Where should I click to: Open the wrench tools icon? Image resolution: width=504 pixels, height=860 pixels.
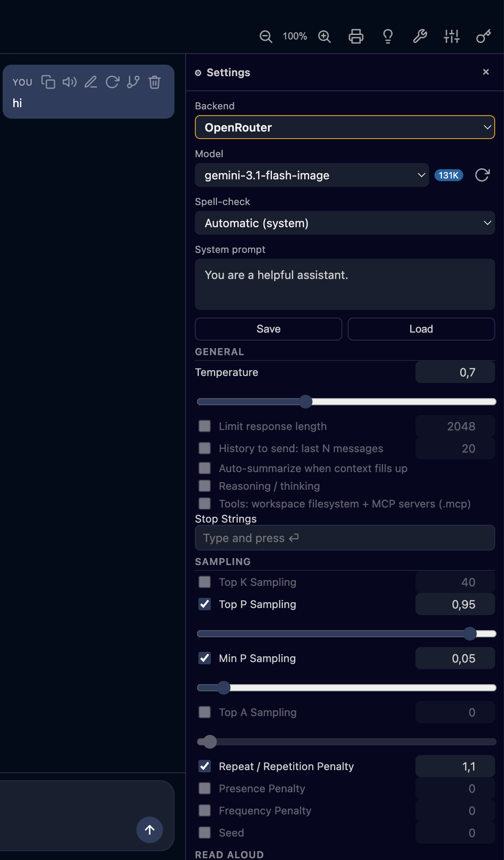click(420, 36)
